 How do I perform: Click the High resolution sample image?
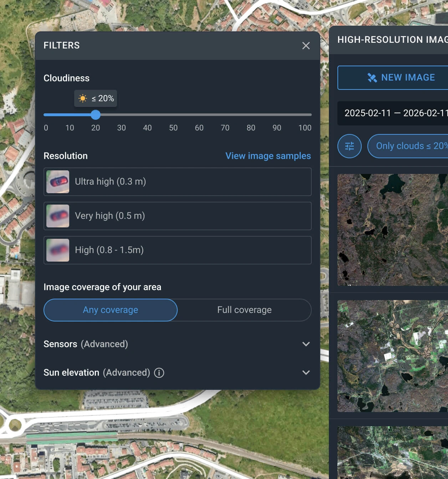(x=57, y=250)
